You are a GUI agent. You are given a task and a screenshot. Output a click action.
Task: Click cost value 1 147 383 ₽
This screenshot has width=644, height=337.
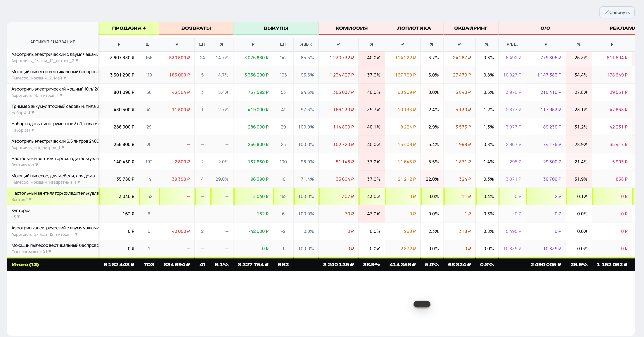point(549,75)
